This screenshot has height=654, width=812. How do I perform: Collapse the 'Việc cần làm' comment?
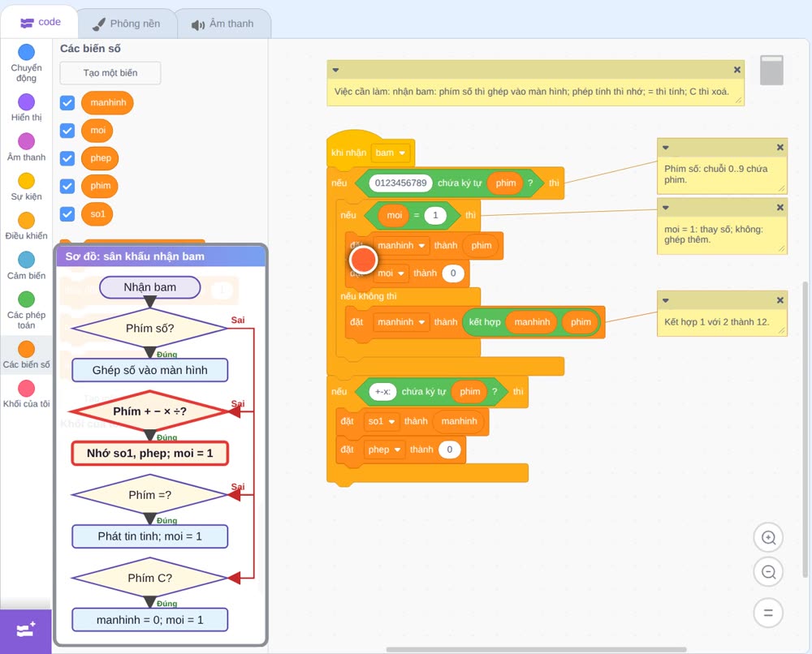click(335, 70)
